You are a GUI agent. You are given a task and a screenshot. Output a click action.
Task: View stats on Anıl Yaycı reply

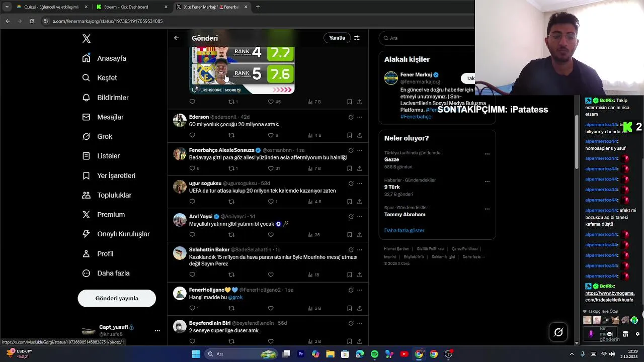313,235
